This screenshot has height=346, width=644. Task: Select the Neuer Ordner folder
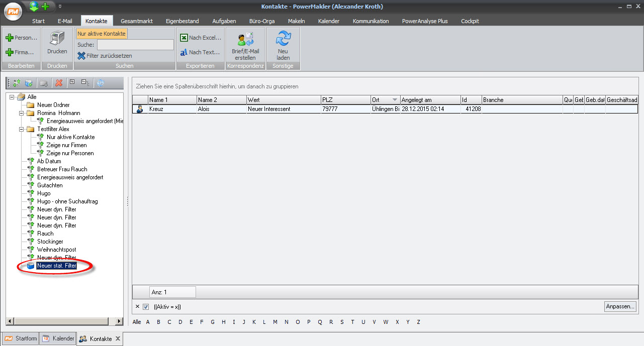[x=53, y=105]
